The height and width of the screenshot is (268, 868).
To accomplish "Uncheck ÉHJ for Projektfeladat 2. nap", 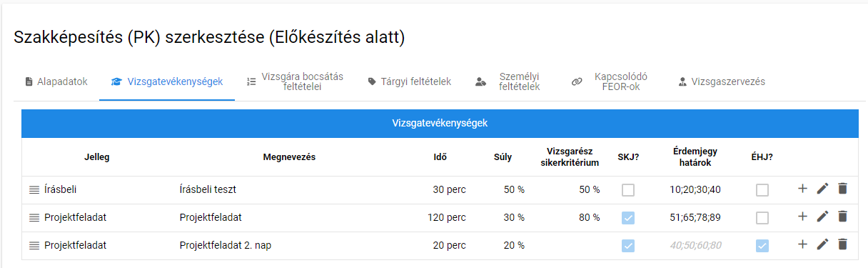I will tap(762, 246).
